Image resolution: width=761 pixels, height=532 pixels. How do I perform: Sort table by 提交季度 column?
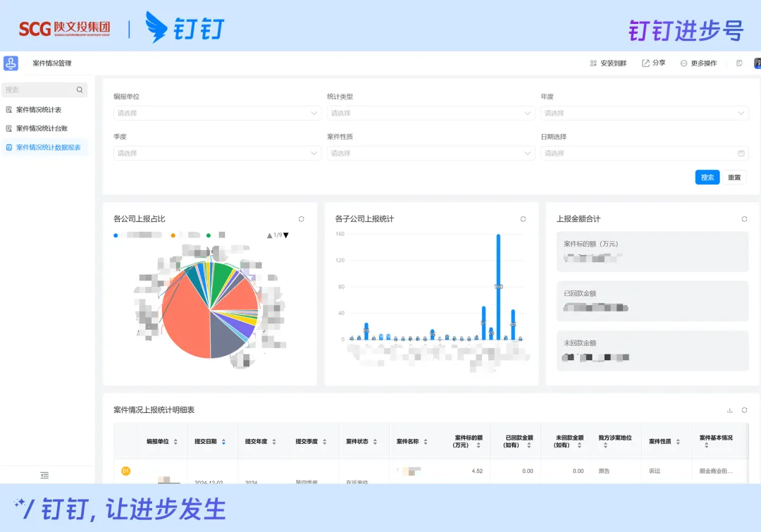point(325,442)
